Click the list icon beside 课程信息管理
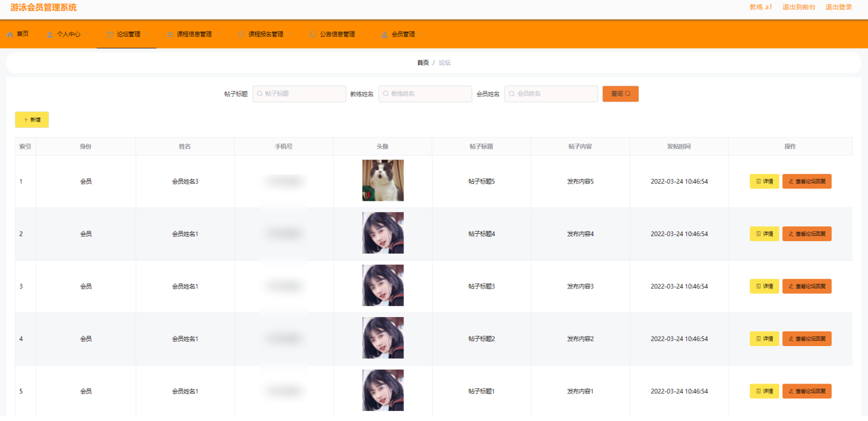 click(170, 34)
